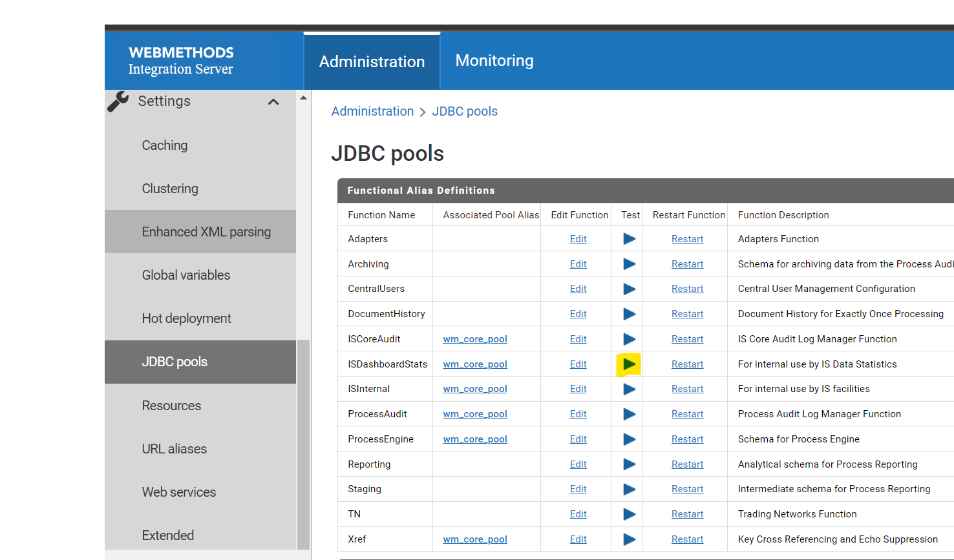Test the Xref function
This screenshot has height=560, width=954.
coord(628,539)
